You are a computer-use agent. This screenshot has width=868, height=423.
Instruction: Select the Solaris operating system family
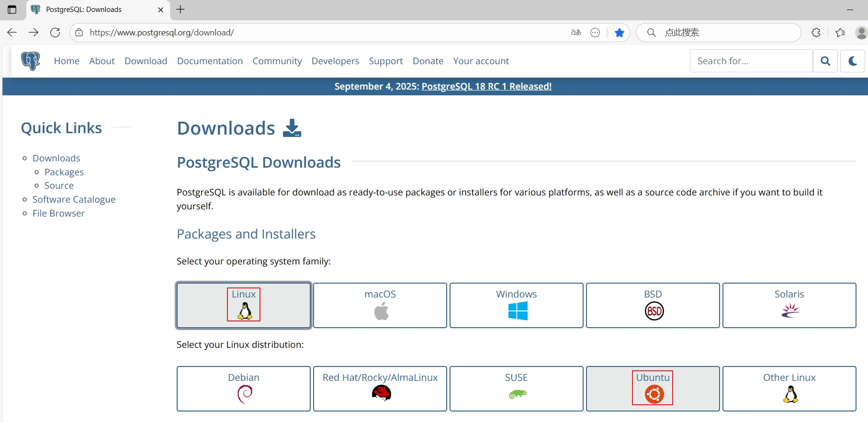(789, 305)
